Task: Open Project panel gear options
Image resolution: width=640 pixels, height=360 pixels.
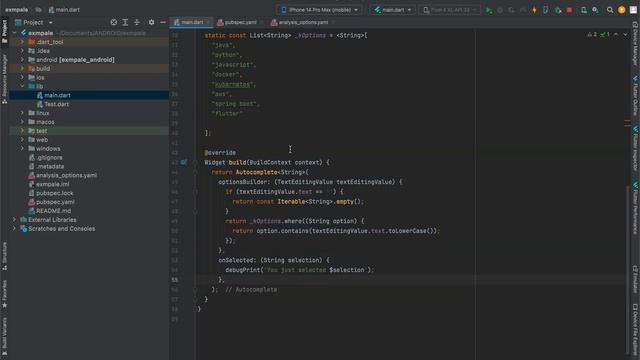Action: tap(151, 22)
